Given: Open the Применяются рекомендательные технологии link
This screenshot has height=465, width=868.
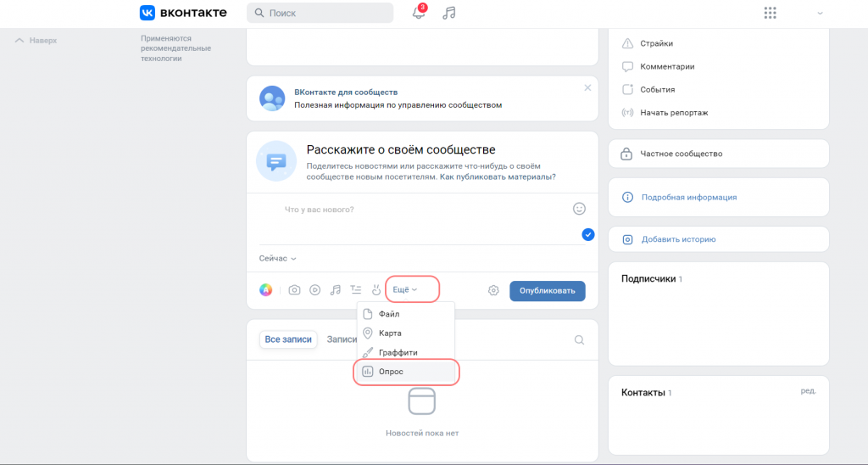Looking at the screenshot, I should tap(175, 48).
